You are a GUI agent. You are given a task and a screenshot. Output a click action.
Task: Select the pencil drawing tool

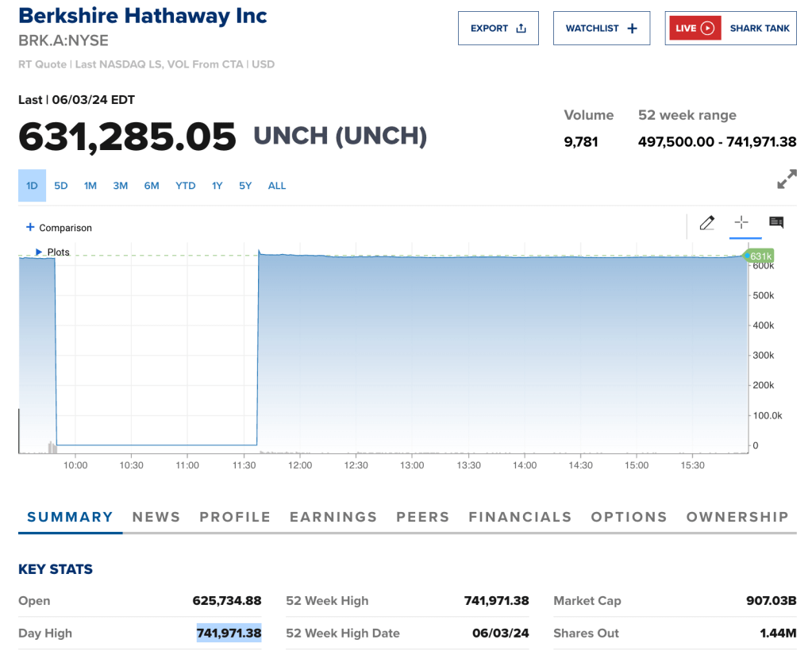click(706, 222)
